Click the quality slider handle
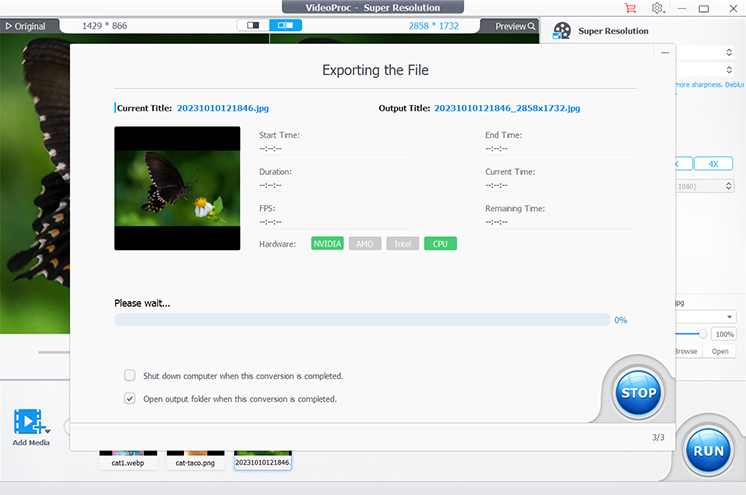Screen dimensions: 746x495 [702, 334]
